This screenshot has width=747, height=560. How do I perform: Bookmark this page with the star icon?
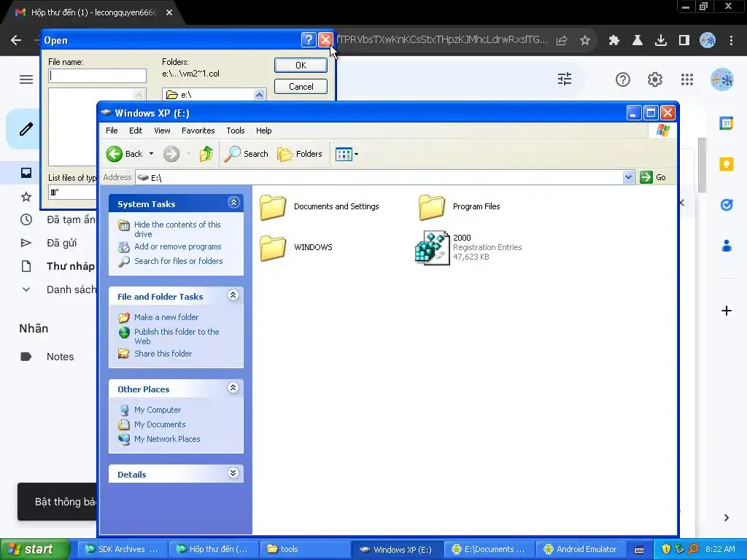[585, 41]
